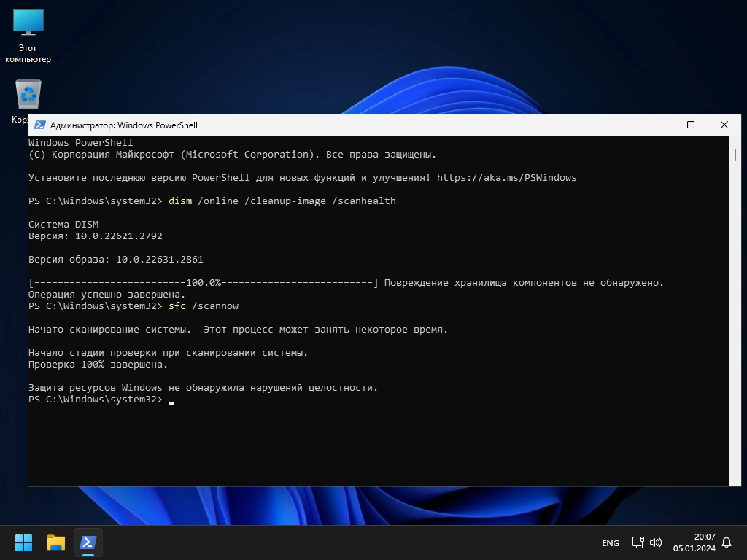Screen dimensions: 747x560
Task: Click the 'Система DISM' line
Action: point(63,224)
